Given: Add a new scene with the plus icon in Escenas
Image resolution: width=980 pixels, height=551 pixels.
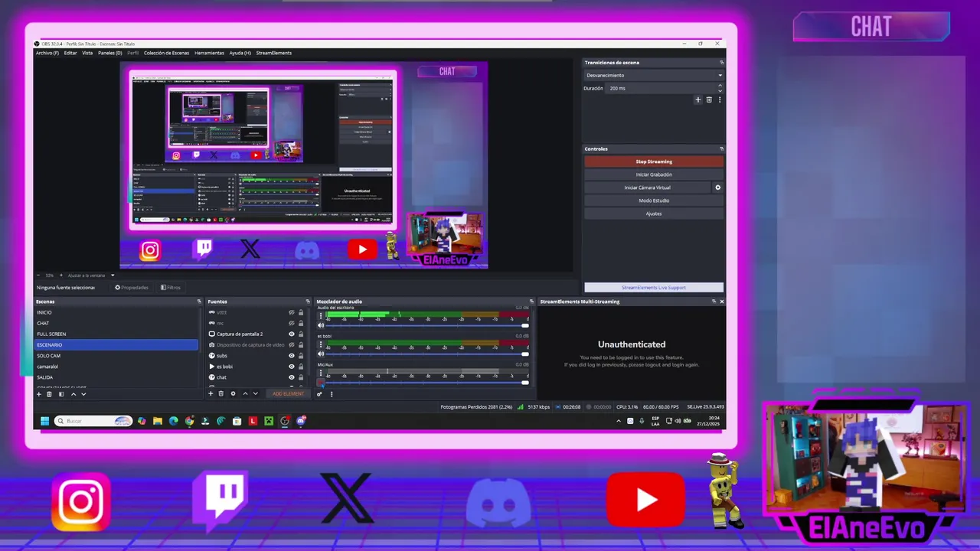Looking at the screenshot, I should (x=39, y=394).
